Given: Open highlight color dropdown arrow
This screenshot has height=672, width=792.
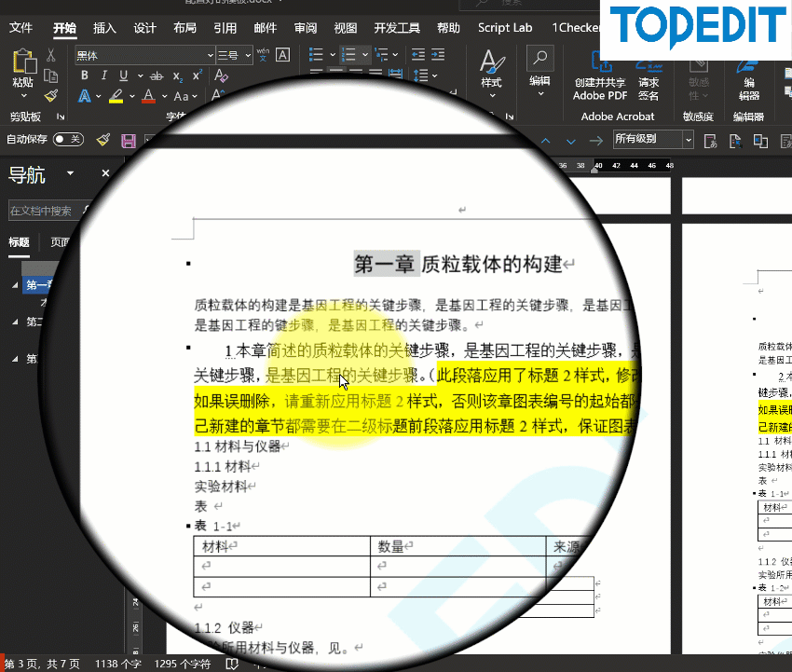Looking at the screenshot, I should click(132, 96).
